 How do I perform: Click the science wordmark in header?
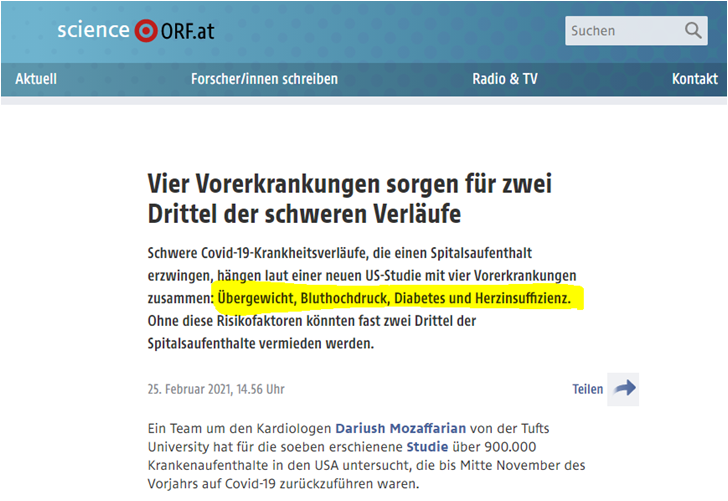[x=93, y=30]
